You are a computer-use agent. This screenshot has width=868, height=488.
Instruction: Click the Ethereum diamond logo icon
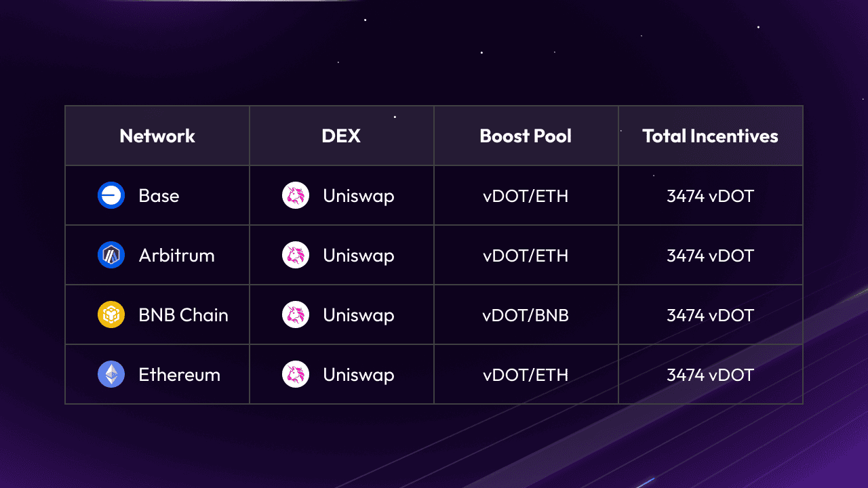point(111,375)
